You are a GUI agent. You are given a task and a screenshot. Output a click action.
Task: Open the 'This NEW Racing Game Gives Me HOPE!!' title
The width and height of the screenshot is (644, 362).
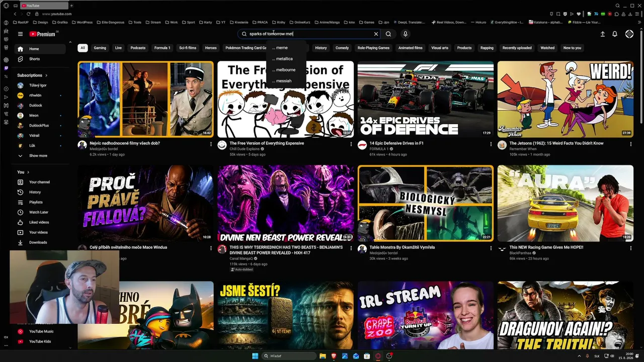pyautogui.click(x=546, y=247)
